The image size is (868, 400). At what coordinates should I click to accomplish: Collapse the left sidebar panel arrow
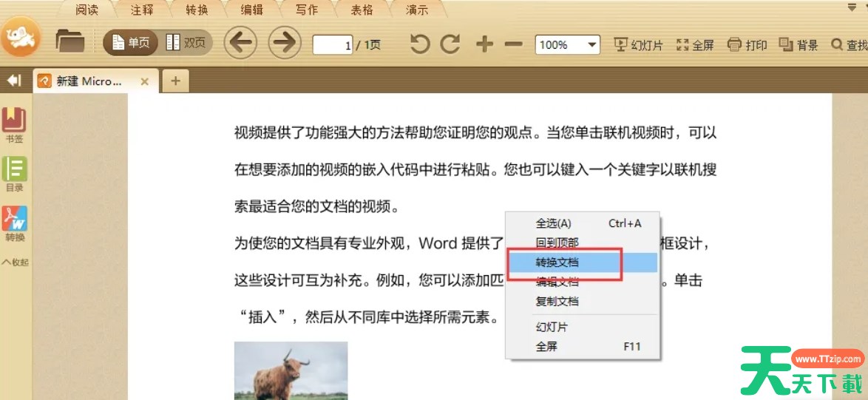[x=13, y=81]
